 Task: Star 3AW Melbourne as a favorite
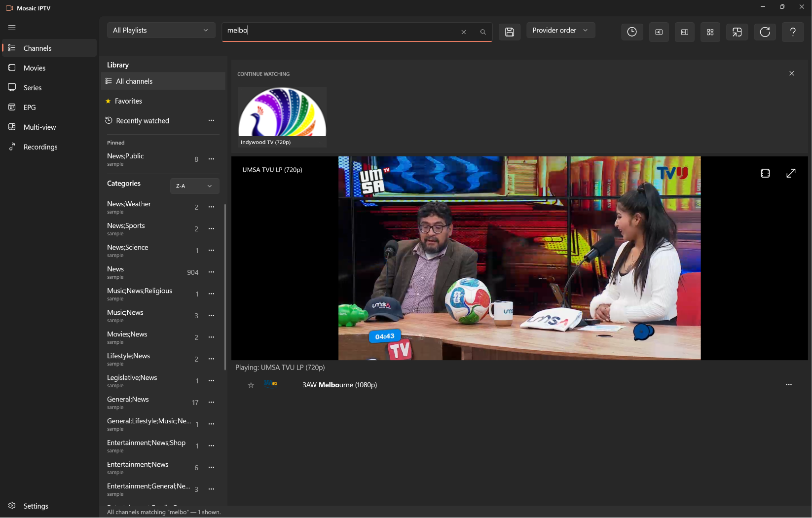pos(251,385)
